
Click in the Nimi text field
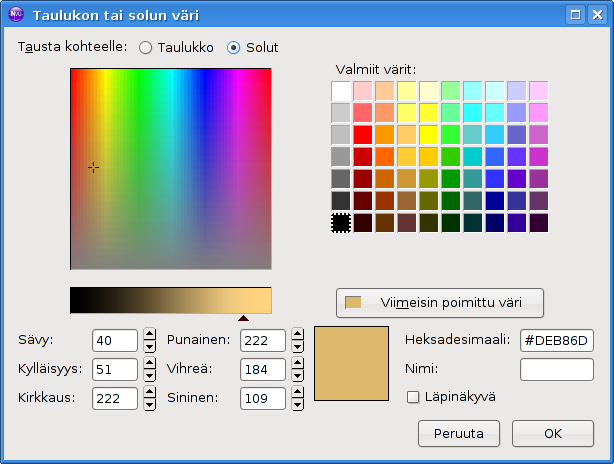pyautogui.click(x=557, y=369)
